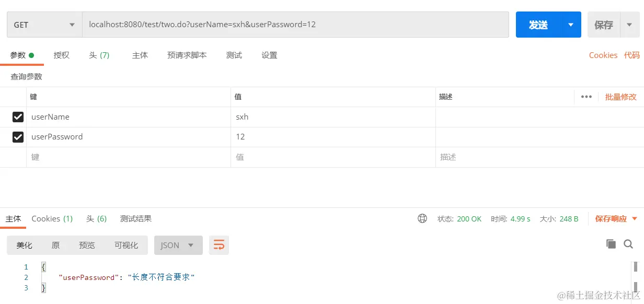
Task: Open the 头 (7) request tab
Action: (x=99, y=55)
